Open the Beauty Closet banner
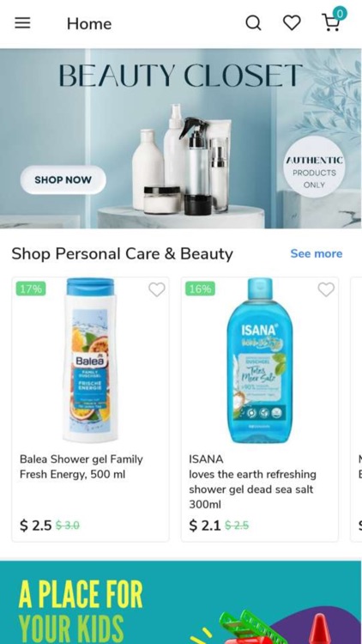The width and height of the screenshot is (362, 644). (x=181, y=138)
